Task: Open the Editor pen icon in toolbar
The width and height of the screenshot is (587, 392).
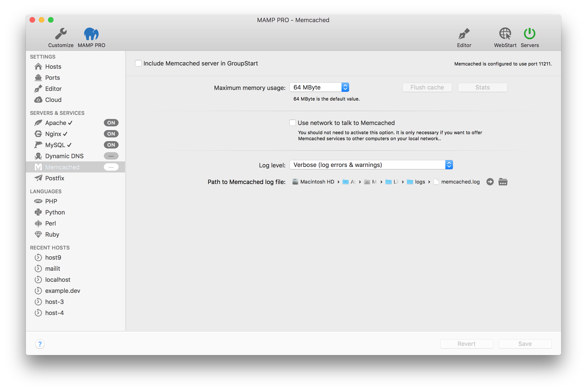Action: tap(464, 34)
